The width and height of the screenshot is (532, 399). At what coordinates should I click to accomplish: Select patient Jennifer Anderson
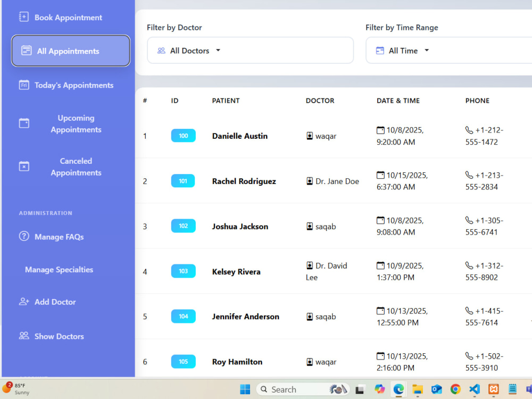(x=246, y=317)
